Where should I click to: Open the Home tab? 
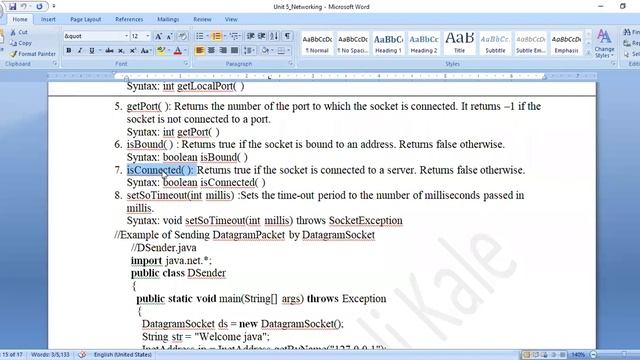20,19
